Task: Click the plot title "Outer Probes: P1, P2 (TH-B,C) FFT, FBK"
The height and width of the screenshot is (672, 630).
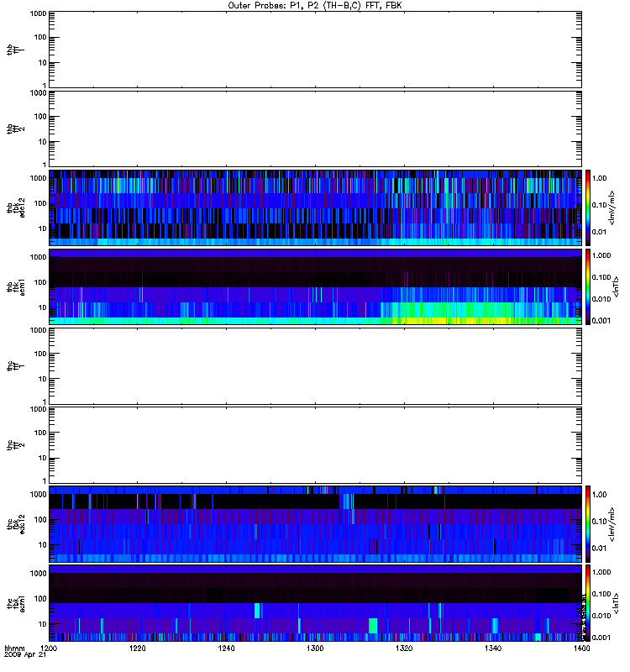Action: 315,6
